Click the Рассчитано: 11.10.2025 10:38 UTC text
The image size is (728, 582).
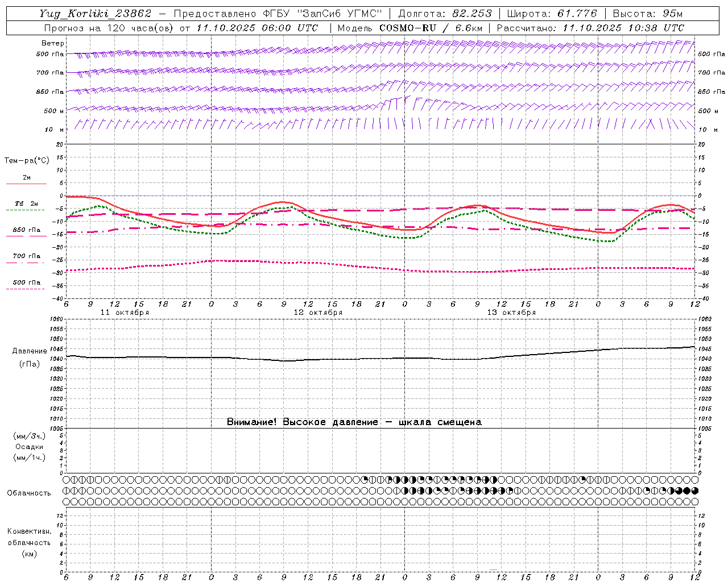coord(590,28)
